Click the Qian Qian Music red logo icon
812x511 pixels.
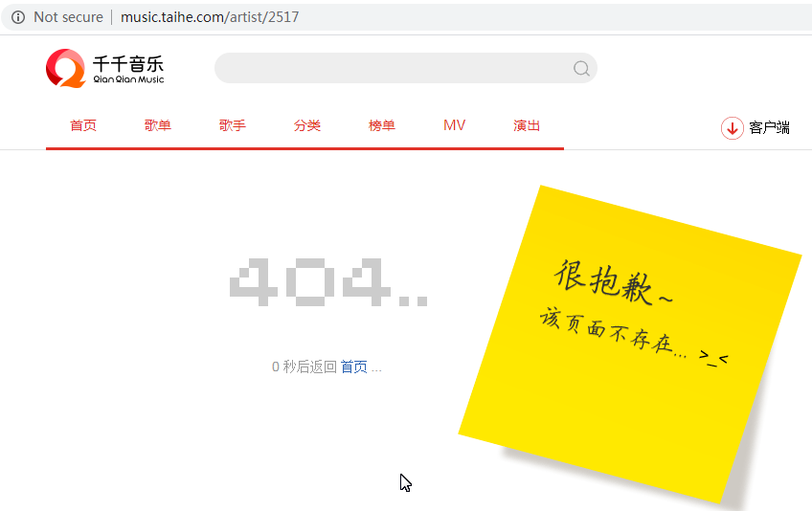(x=65, y=68)
